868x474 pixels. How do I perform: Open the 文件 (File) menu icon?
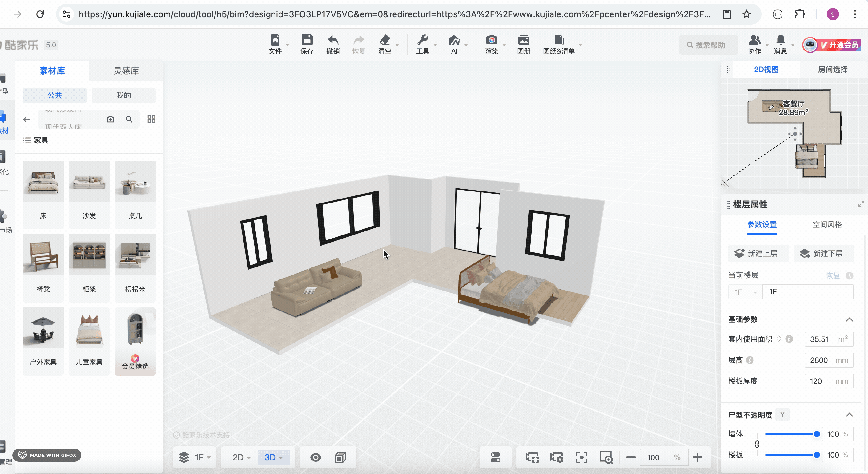[275, 40]
